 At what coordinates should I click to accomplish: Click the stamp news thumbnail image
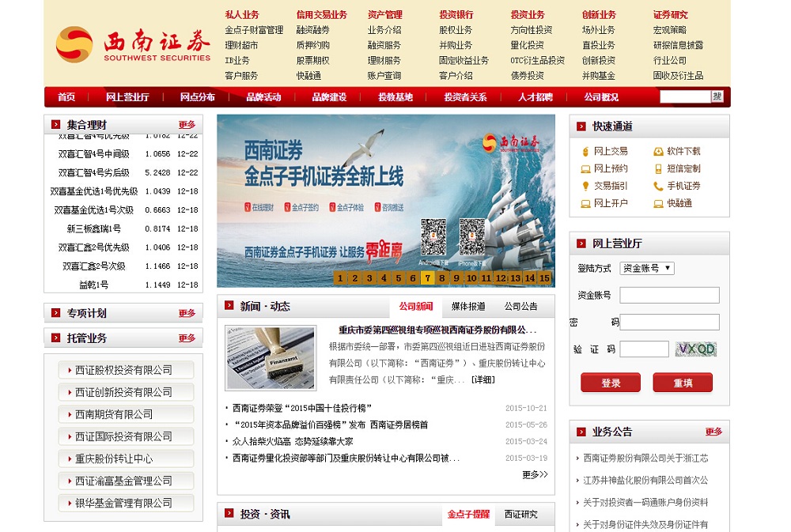tap(271, 358)
